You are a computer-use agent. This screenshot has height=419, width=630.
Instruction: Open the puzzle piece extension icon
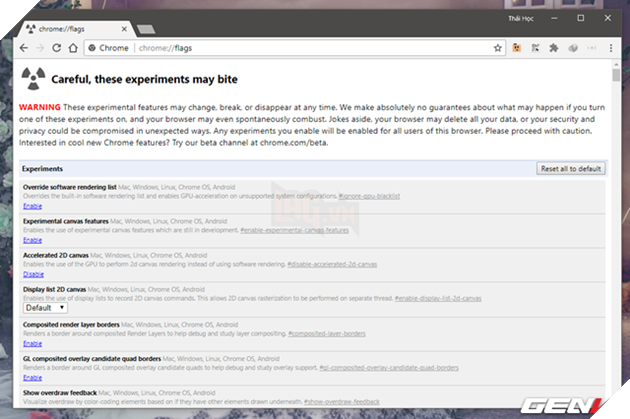[554, 48]
